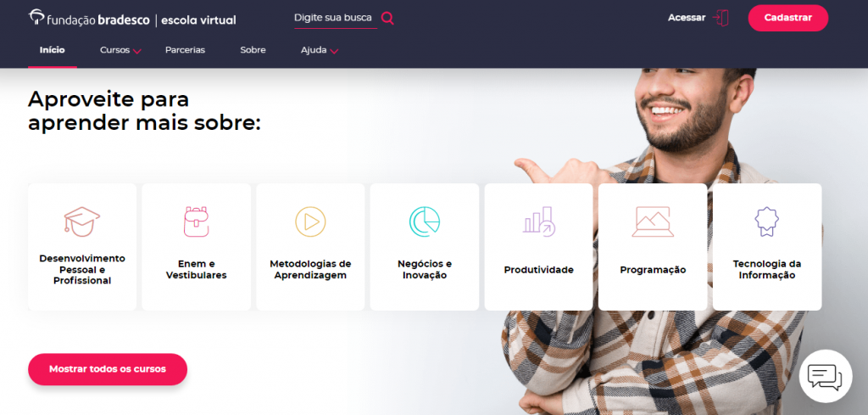Go to the Início tab
This screenshot has height=415, width=868.
coord(52,50)
